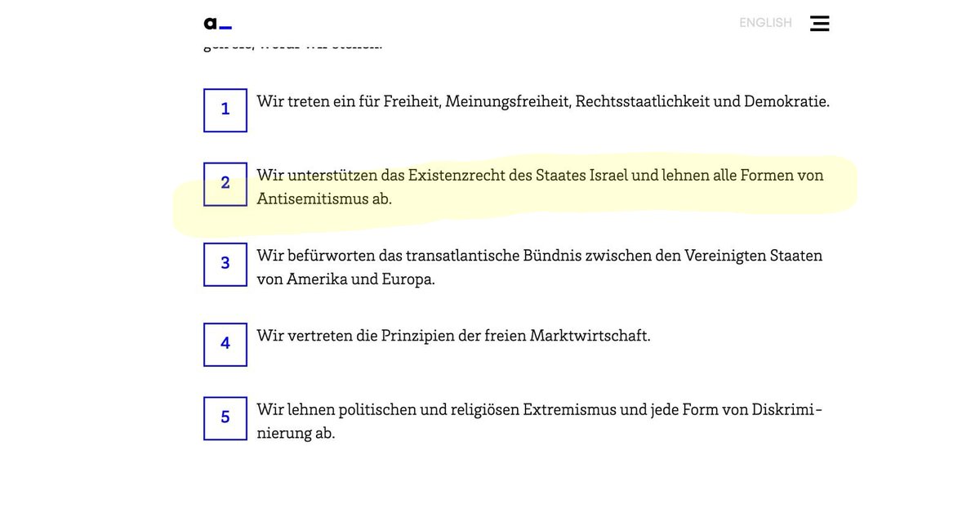Click the statement about freie Marktwirtschaft
980x531 pixels.
[454, 335]
